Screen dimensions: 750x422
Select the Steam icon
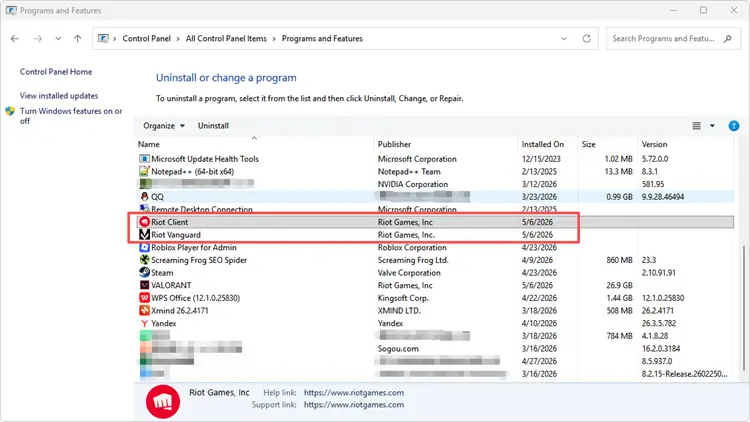pyautogui.click(x=144, y=273)
